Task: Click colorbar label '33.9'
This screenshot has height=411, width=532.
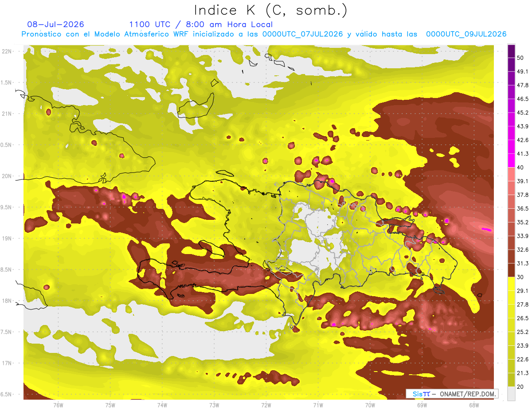Action: [x=522, y=236]
